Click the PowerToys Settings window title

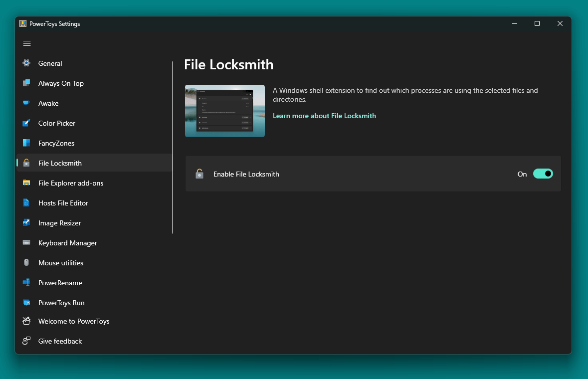click(55, 23)
